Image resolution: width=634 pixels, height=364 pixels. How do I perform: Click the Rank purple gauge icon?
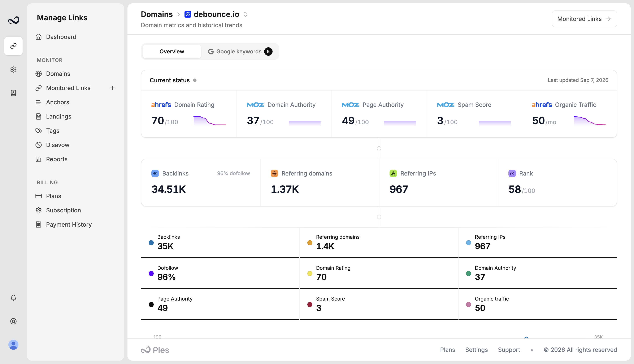pyautogui.click(x=512, y=173)
